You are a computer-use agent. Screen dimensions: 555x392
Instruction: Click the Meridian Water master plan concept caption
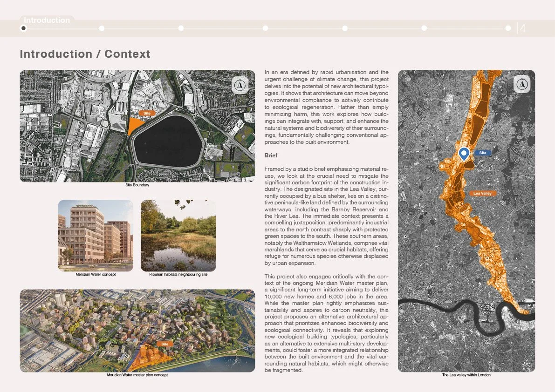[x=137, y=375]
